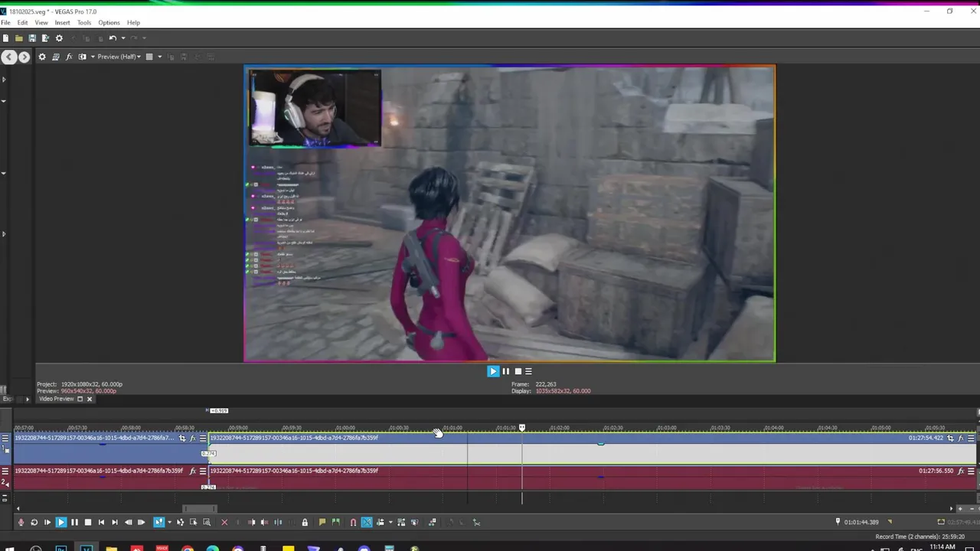Go to the start of the project
The image size is (980, 551).
pyautogui.click(x=101, y=523)
